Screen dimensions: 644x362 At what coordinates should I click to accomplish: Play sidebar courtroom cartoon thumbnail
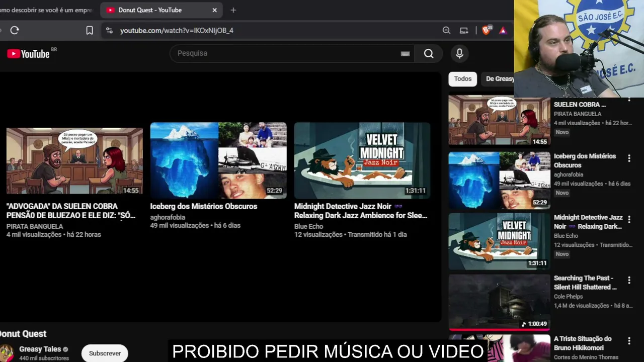(x=499, y=120)
